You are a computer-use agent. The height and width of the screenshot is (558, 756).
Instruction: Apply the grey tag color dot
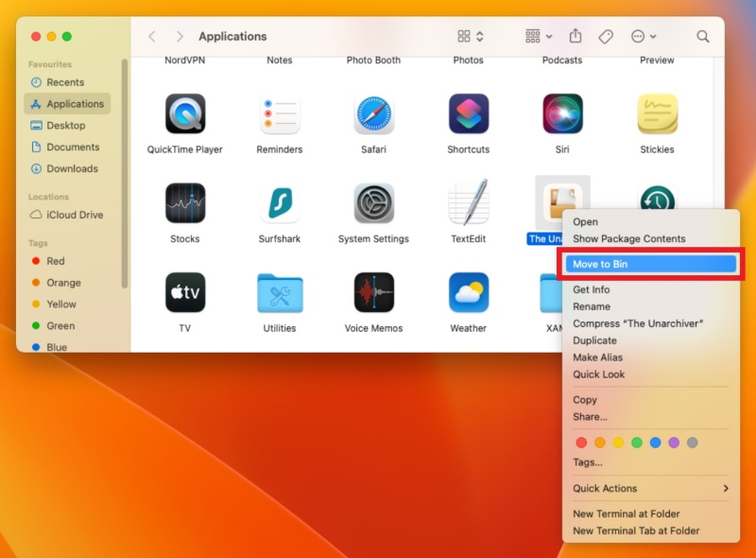click(693, 443)
